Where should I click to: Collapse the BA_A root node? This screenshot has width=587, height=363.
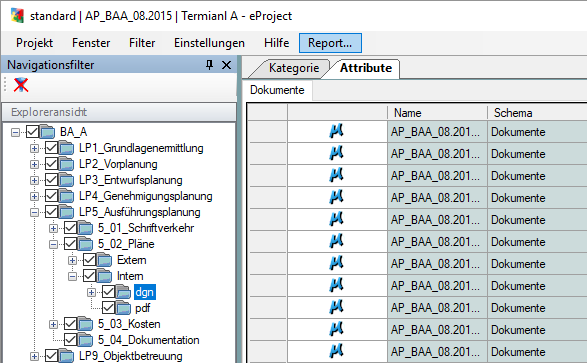[15, 132]
